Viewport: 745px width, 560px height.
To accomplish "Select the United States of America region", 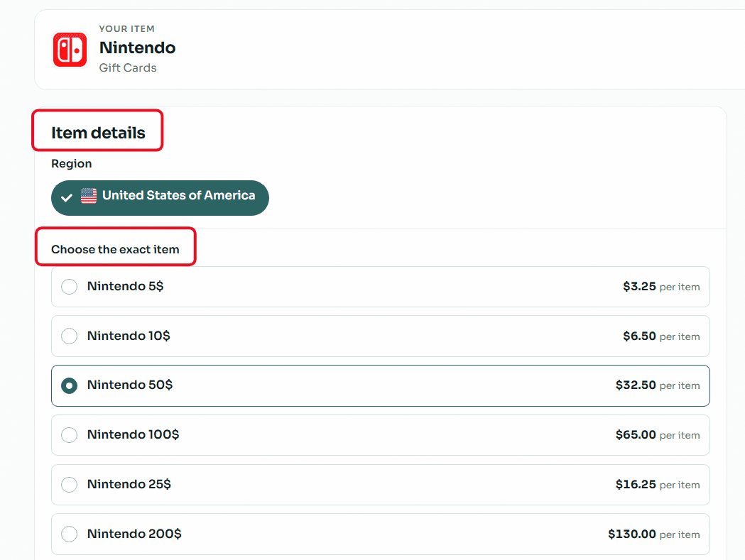I will pos(160,197).
